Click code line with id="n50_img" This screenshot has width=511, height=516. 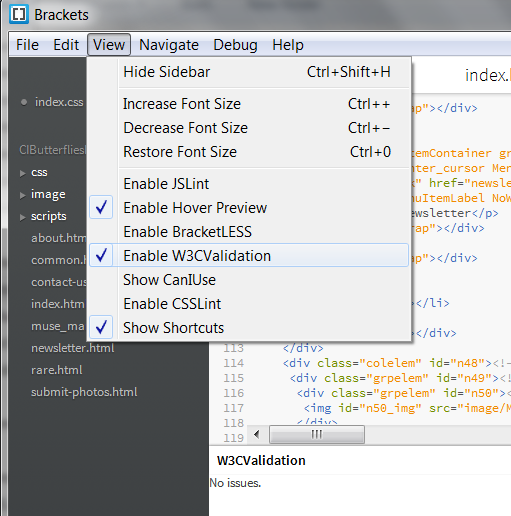click(407, 408)
